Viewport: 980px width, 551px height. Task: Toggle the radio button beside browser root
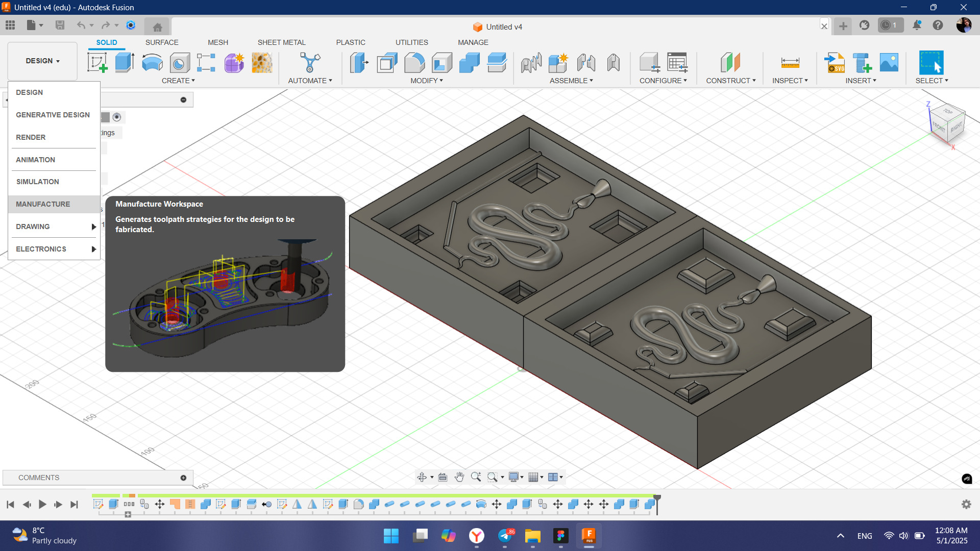[117, 117]
